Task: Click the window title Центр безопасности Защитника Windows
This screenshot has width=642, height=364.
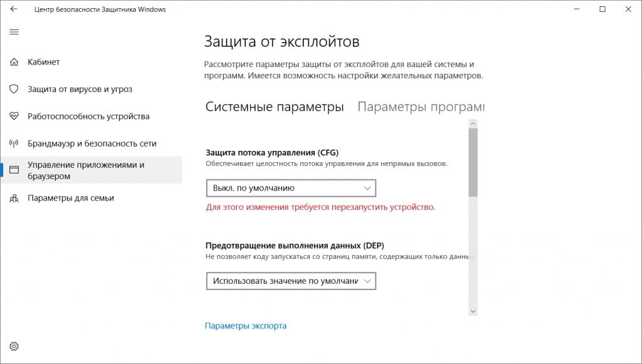Action: (x=100, y=9)
